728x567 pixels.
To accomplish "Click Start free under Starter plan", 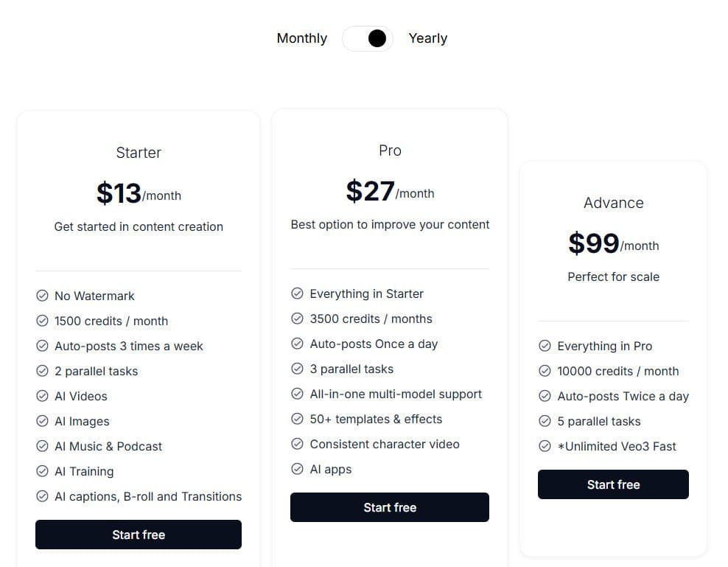I will click(x=139, y=535).
